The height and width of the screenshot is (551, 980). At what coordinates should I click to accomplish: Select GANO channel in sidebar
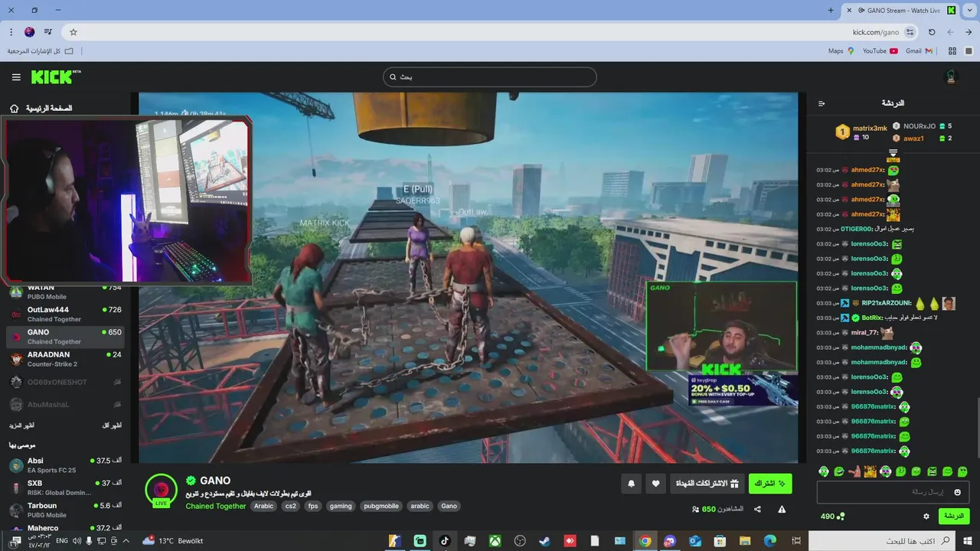[65, 337]
